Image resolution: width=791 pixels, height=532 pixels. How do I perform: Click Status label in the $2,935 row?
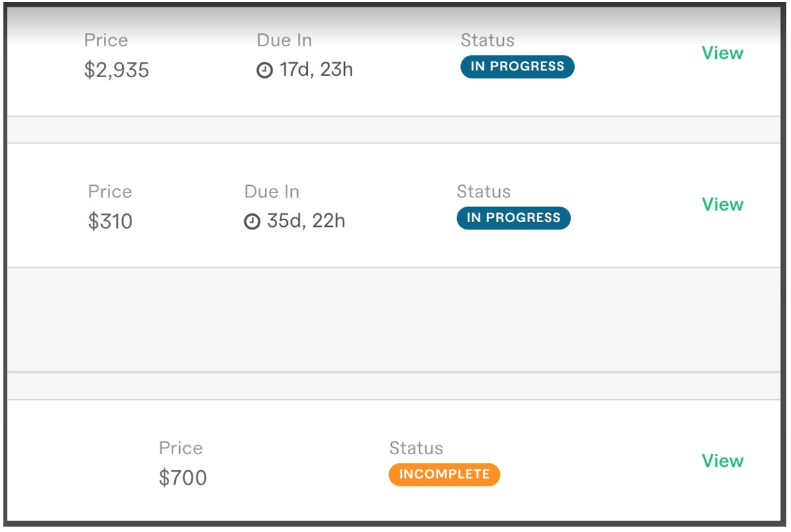tap(487, 40)
